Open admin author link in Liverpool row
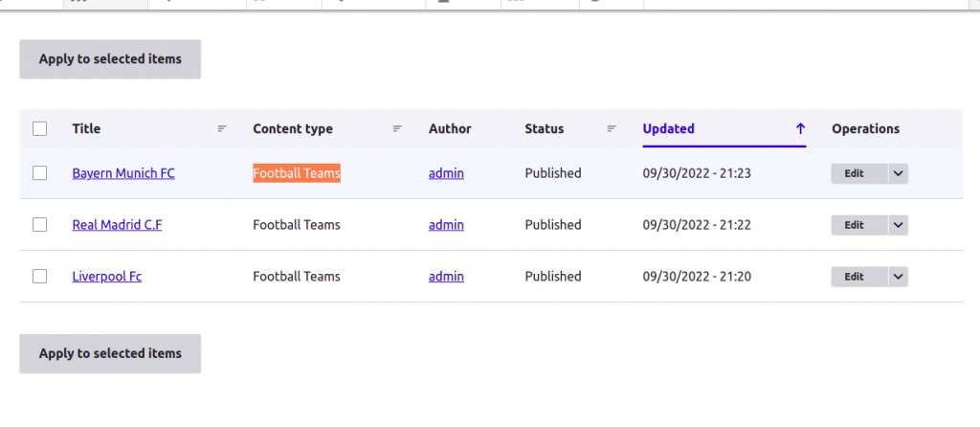This screenshot has width=980, height=427. (446, 276)
